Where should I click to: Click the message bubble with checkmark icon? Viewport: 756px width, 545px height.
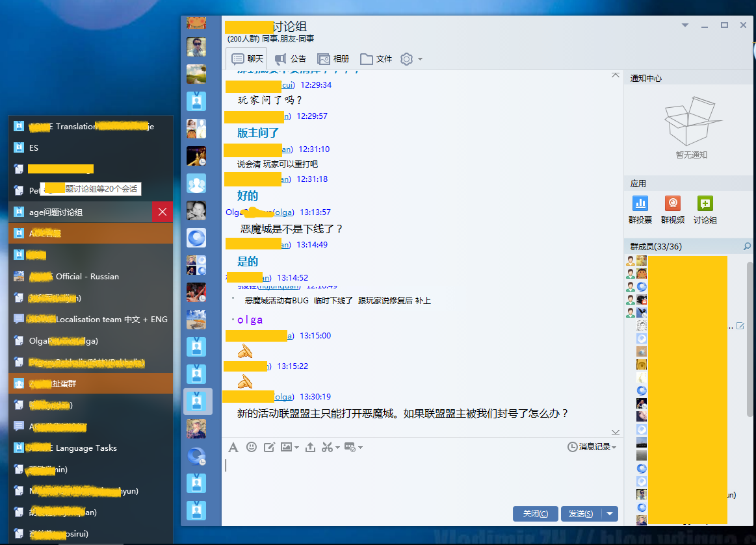(350, 447)
